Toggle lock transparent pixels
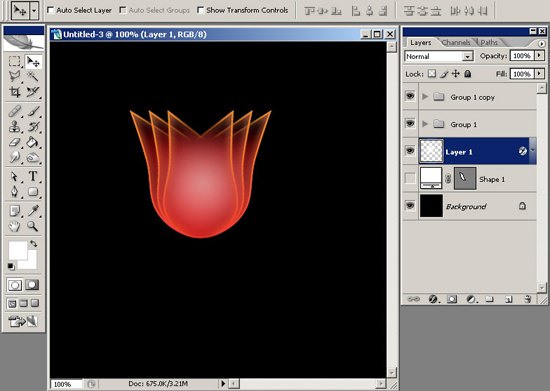Viewport: 550px width, 391px height. (432, 74)
